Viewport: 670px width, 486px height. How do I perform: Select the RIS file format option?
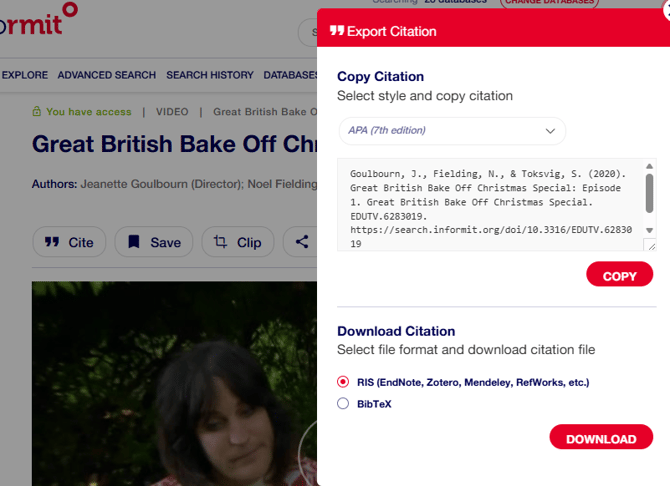click(x=343, y=382)
